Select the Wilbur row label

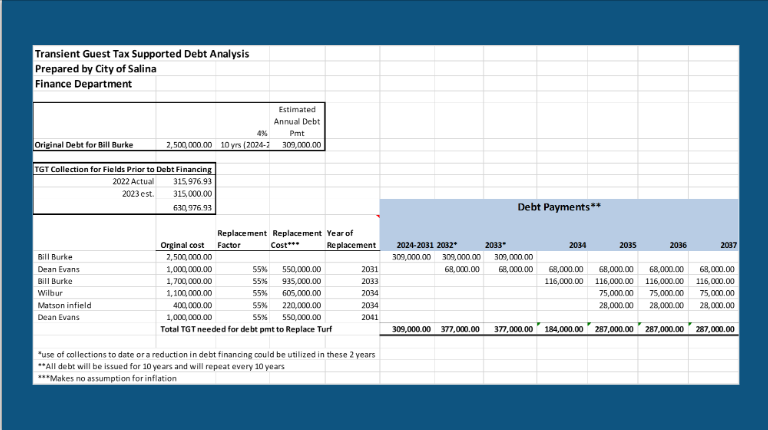coord(51,294)
